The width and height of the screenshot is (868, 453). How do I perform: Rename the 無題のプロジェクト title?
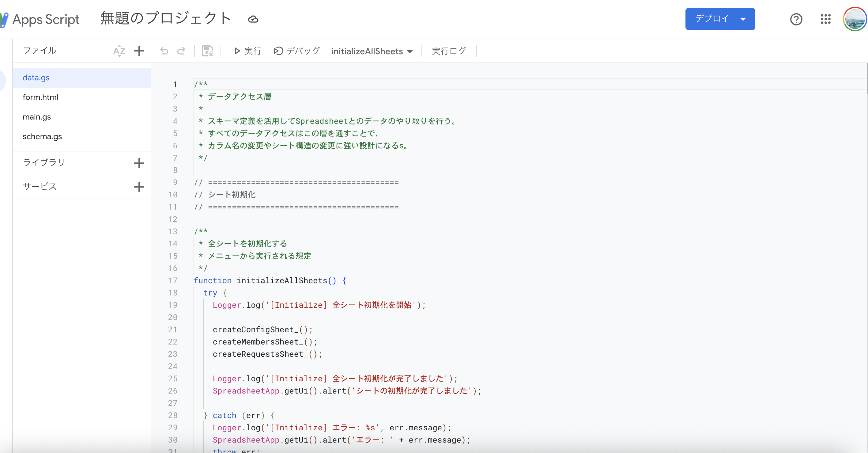[165, 19]
